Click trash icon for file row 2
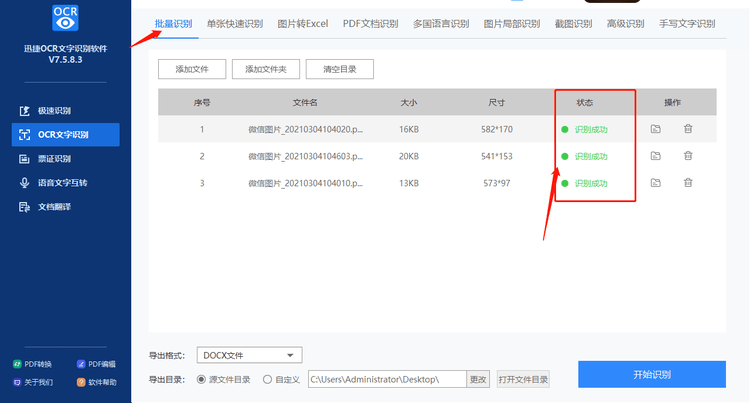This screenshot has width=750, height=403. [x=688, y=156]
